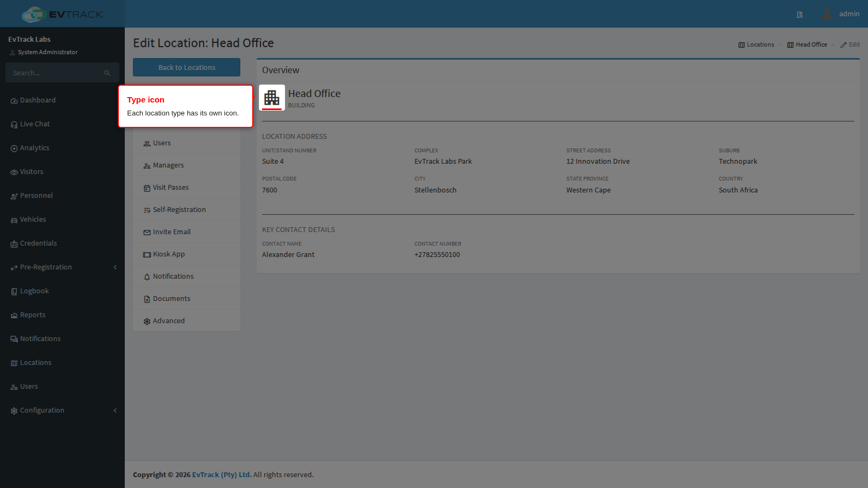Select the Kiosk App tab
This screenshot has height=488, width=868.
(187, 254)
